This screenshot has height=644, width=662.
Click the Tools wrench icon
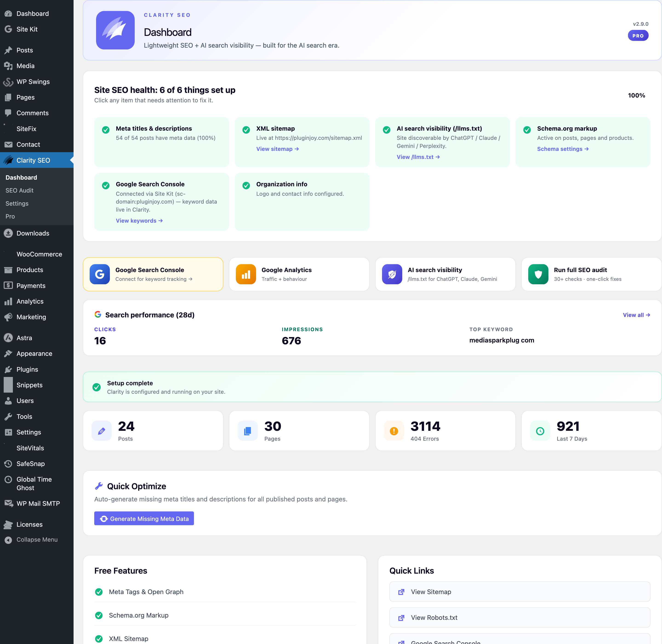pyautogui.click(x=9, y=417)
